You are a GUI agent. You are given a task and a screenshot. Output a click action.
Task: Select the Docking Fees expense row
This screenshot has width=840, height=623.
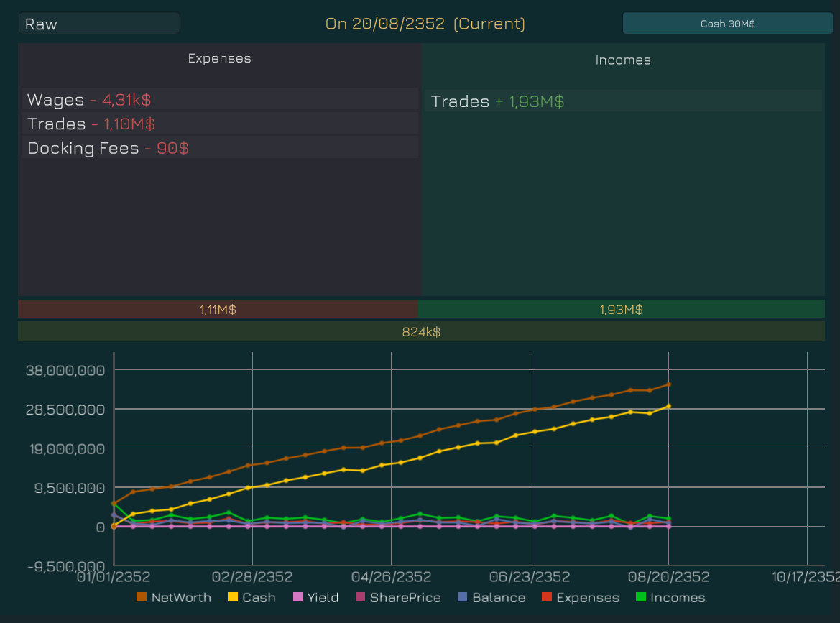click(x=220, y=148)
